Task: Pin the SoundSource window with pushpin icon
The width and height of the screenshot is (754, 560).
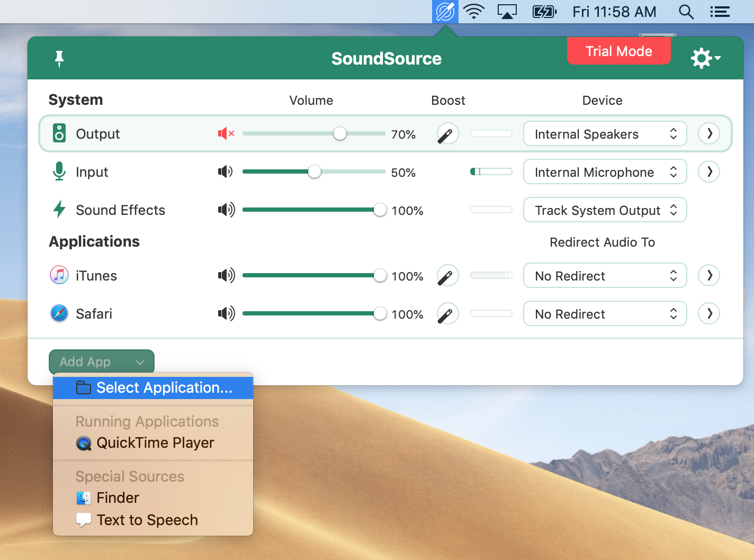Action: tap(59, 59)
